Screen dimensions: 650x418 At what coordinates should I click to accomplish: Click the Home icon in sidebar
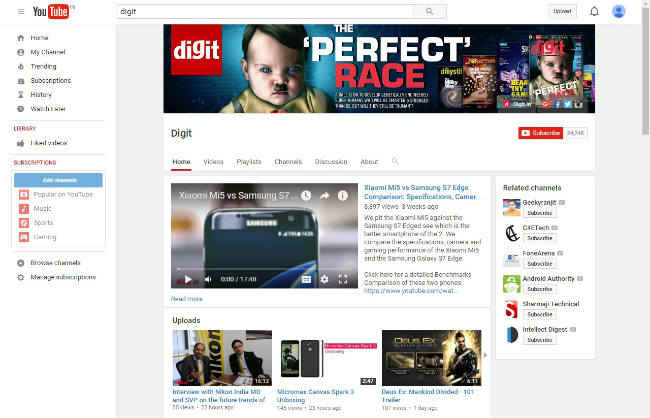[x=21, y=38]
